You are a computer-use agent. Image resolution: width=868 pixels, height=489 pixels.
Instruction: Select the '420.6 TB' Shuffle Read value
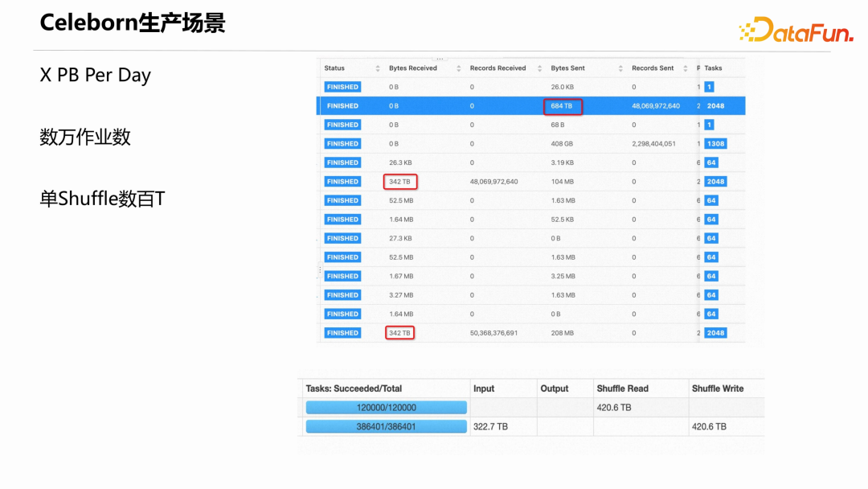tap(614, 408)
